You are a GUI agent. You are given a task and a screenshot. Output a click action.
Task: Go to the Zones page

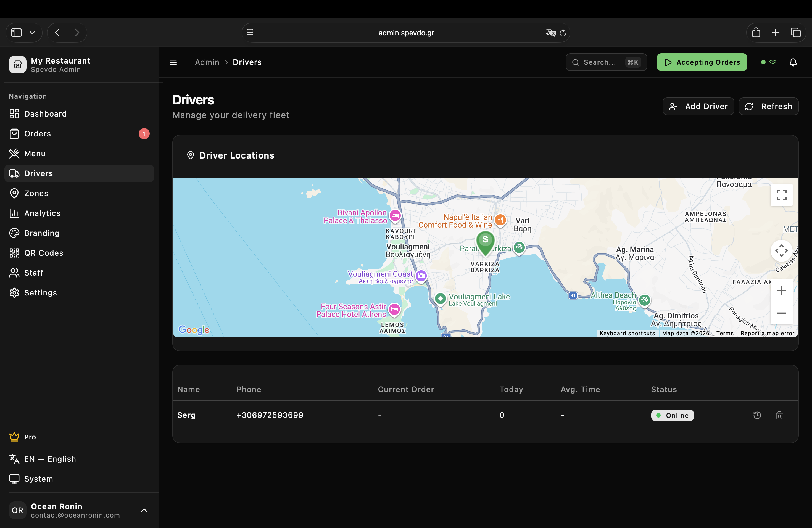point(36,193)
